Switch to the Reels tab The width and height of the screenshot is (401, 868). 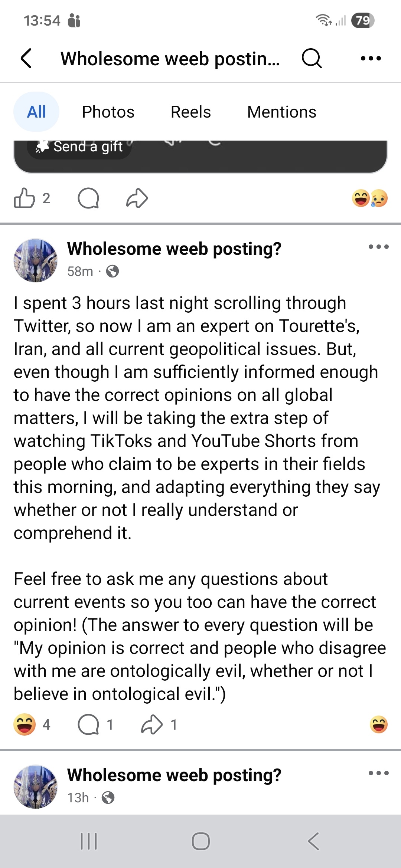click(190, 112)
